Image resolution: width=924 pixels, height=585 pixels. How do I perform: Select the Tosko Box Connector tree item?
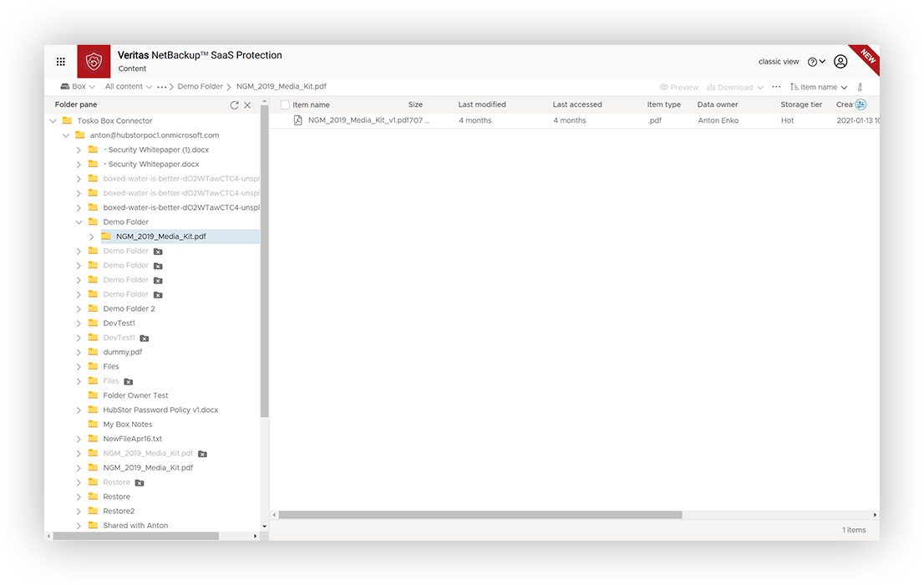(114, 120)
